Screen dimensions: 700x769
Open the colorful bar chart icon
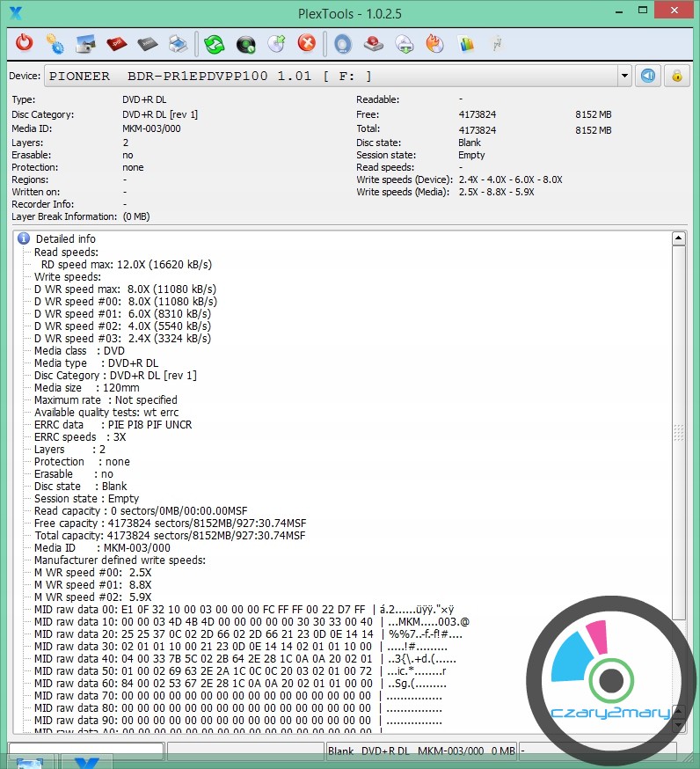point(466,42)
